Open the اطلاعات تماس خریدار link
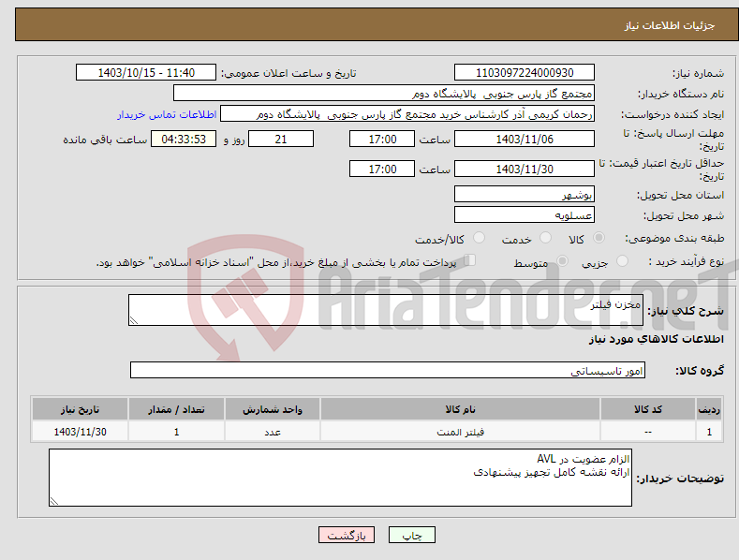Image resolution: width=739 pixels, height=560 pixels. [x=167, y=114]
